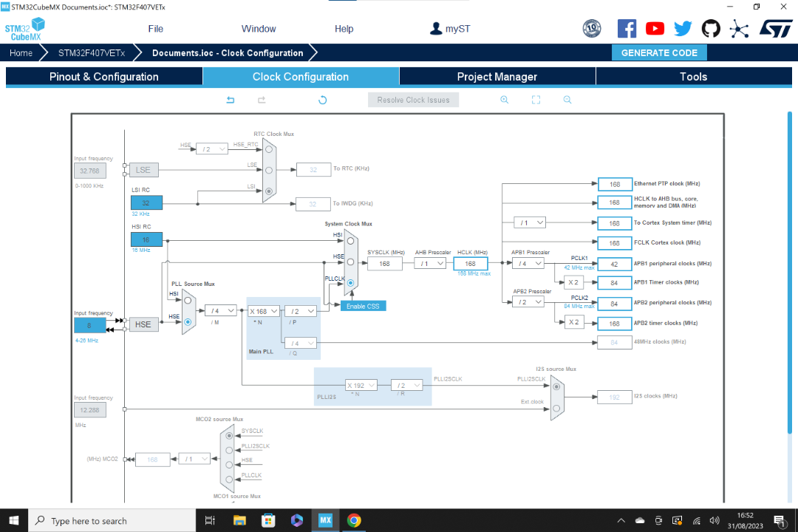Click the ST logo icon

pos(776,29)
